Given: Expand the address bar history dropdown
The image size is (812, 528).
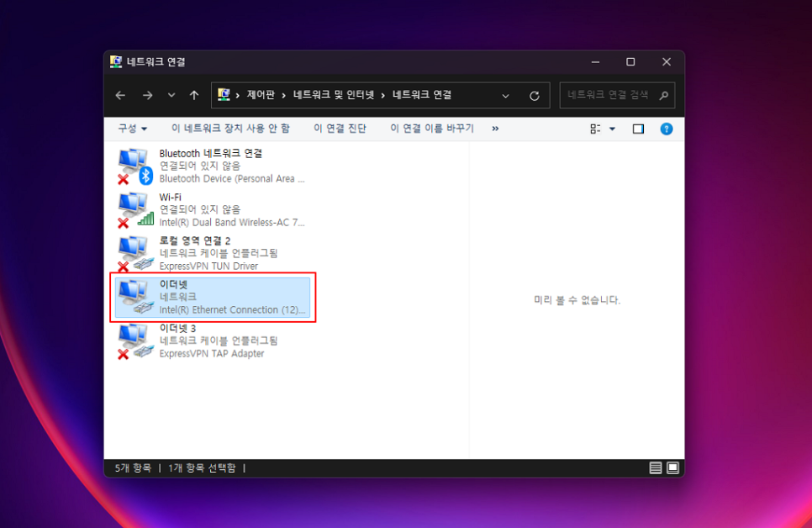Looking at the screenshot, I should (x=505, y=96).
